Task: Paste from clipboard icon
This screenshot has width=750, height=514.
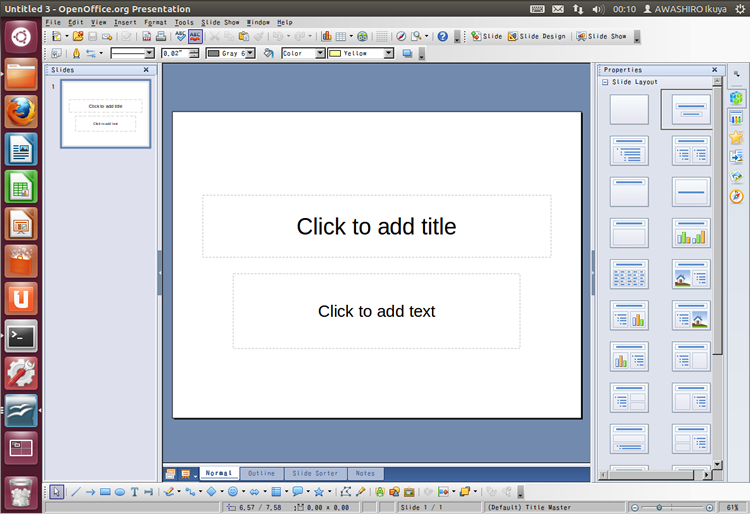Action: tap(244, 36)
